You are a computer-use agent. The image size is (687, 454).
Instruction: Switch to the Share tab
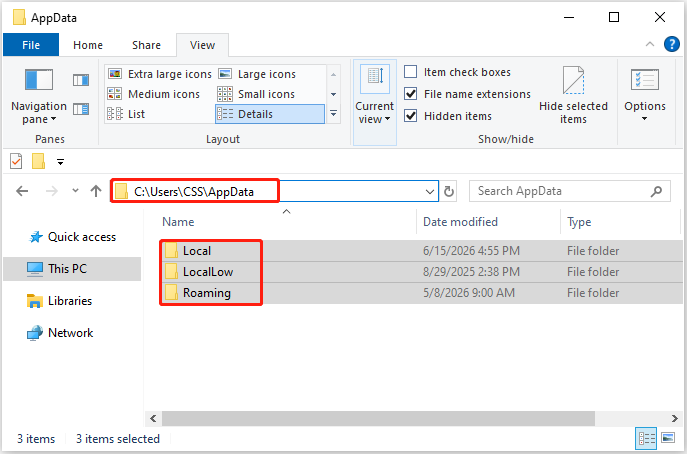pyautogui.click(x=146, y=45)
